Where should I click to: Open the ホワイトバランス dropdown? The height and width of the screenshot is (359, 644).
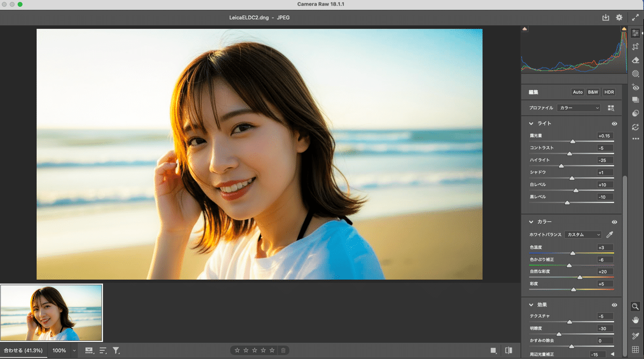click(583, 235)
